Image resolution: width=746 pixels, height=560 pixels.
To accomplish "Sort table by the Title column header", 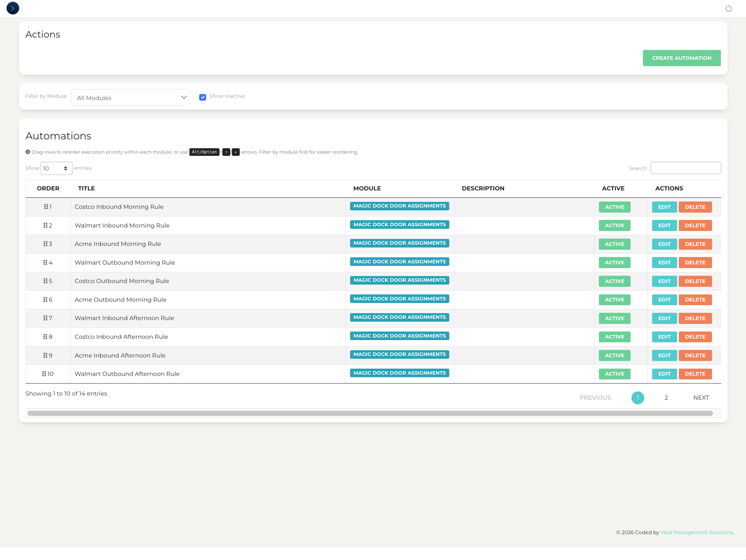I will point(86,189).
